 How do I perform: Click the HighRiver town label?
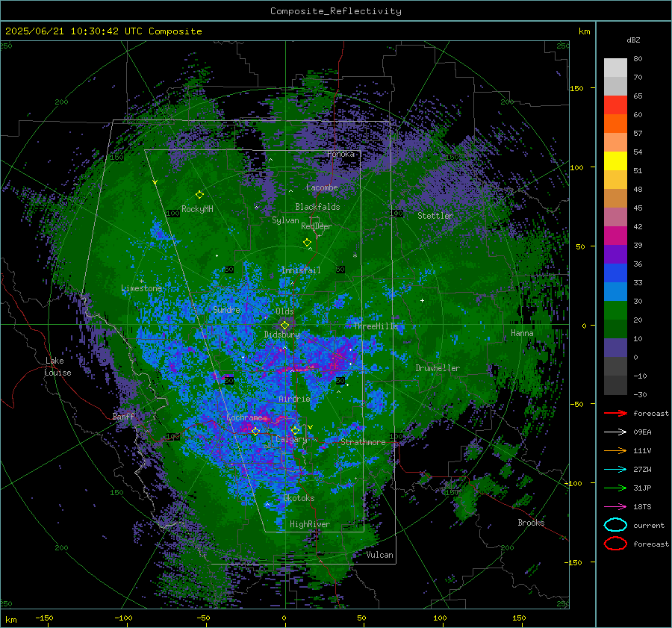[x=310, y=524]
